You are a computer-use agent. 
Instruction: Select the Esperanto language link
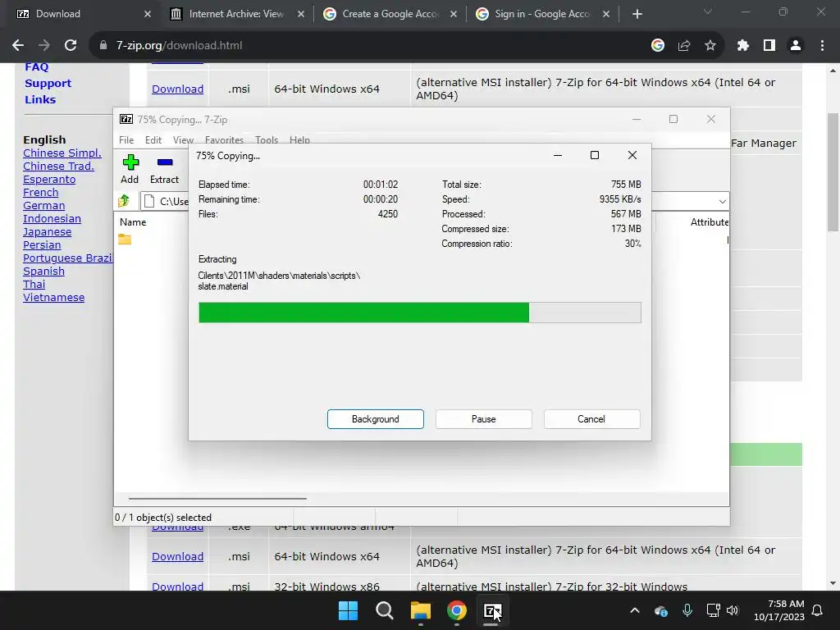coord(49,180)
